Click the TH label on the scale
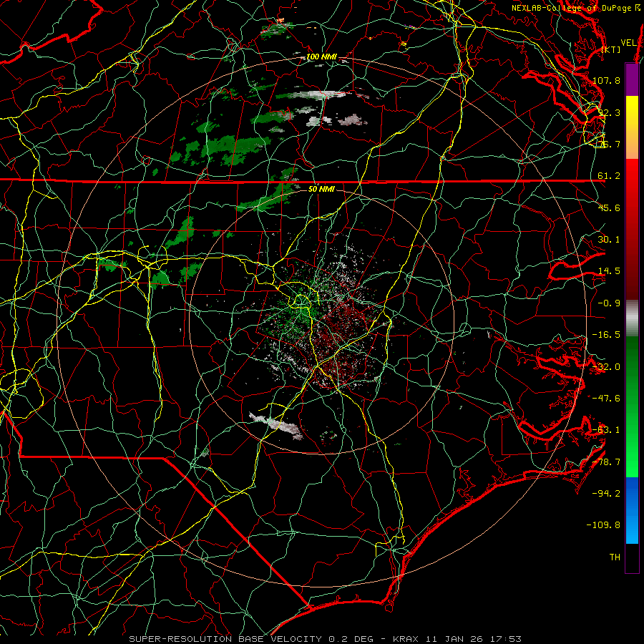Screen dimensions: 644x644 (x=615, y=557)
